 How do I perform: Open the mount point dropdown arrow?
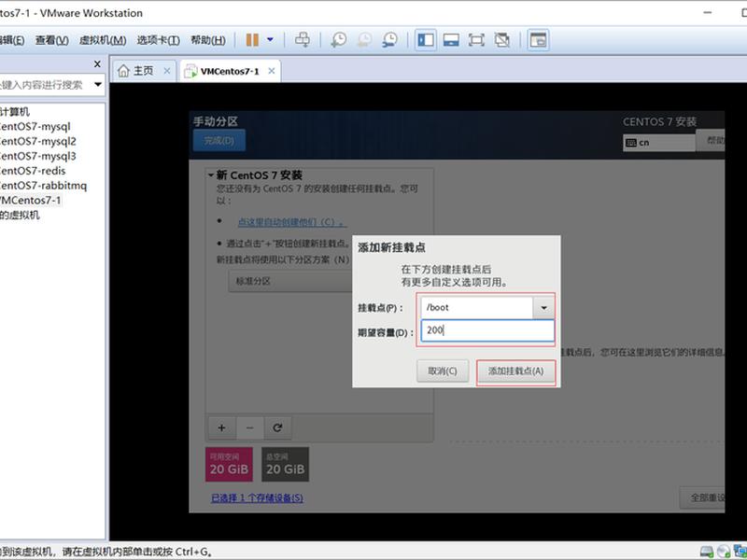[x=543, y=308]
